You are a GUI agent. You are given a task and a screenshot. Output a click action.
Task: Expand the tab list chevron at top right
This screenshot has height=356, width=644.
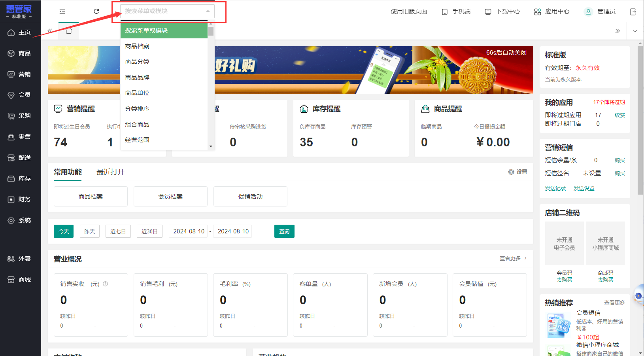tap(635, 31)
